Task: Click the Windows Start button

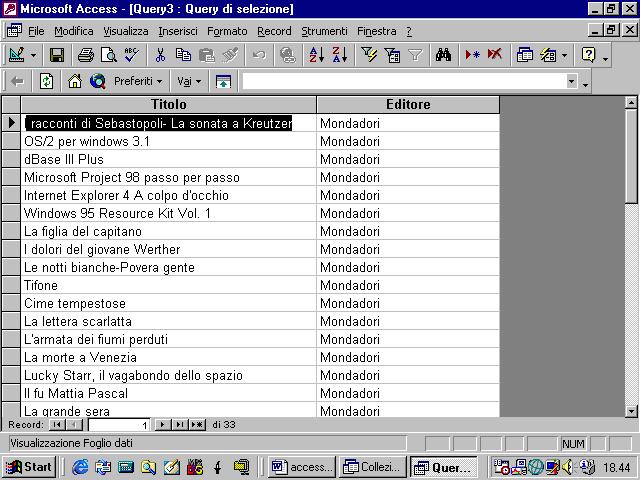Action: click(x=29, y=467)
